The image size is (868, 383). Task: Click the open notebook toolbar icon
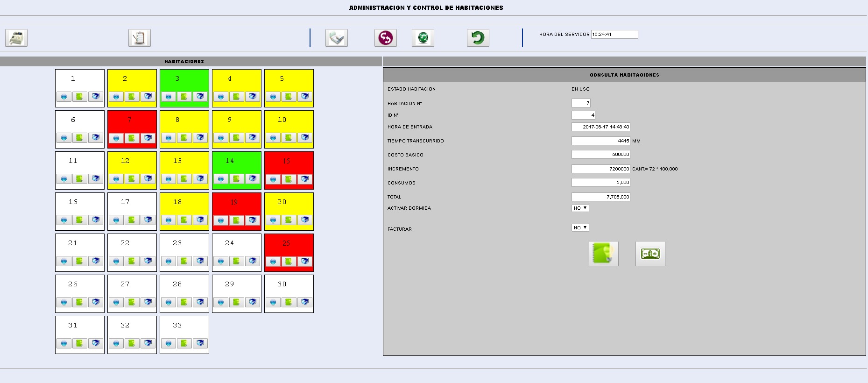[337, 38]
